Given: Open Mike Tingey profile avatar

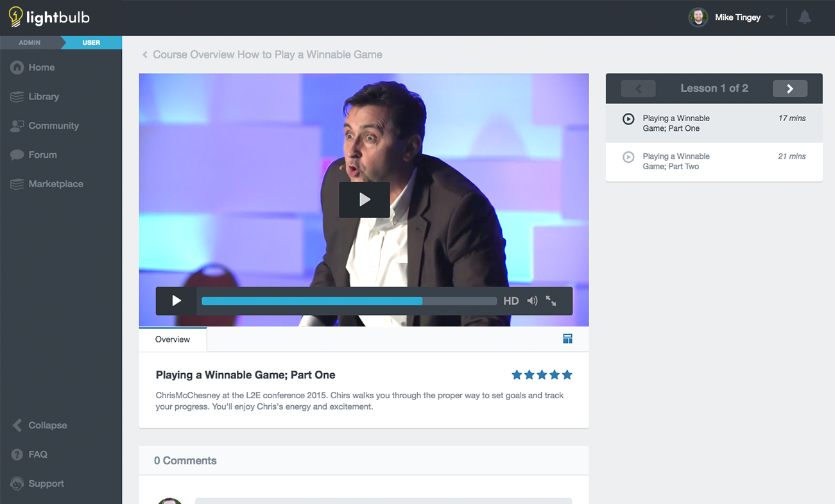Looking at the screenshot, I should tap(698, 17).
